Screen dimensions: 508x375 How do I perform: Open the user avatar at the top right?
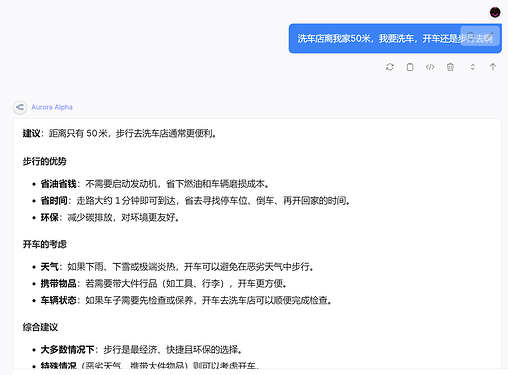click(495, 12)
